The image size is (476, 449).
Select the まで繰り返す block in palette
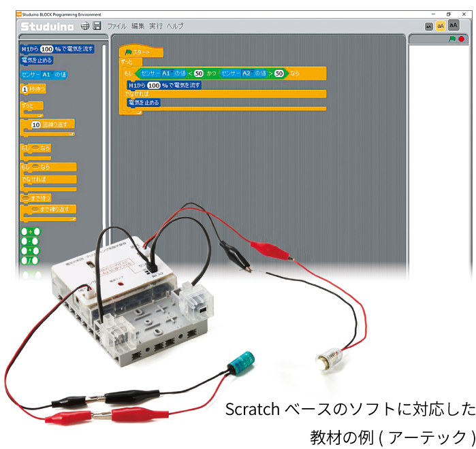[48, 213]
